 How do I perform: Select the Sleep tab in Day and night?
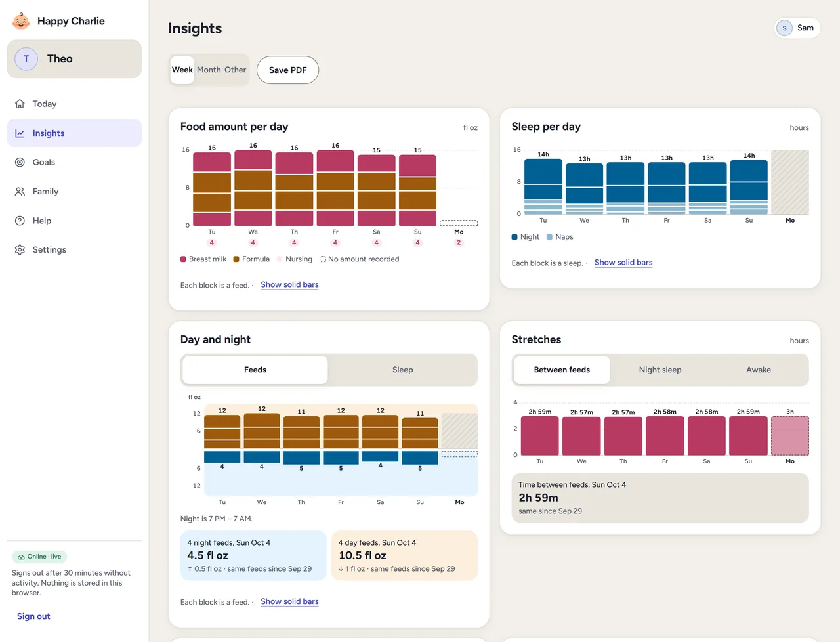click(403, 370)
